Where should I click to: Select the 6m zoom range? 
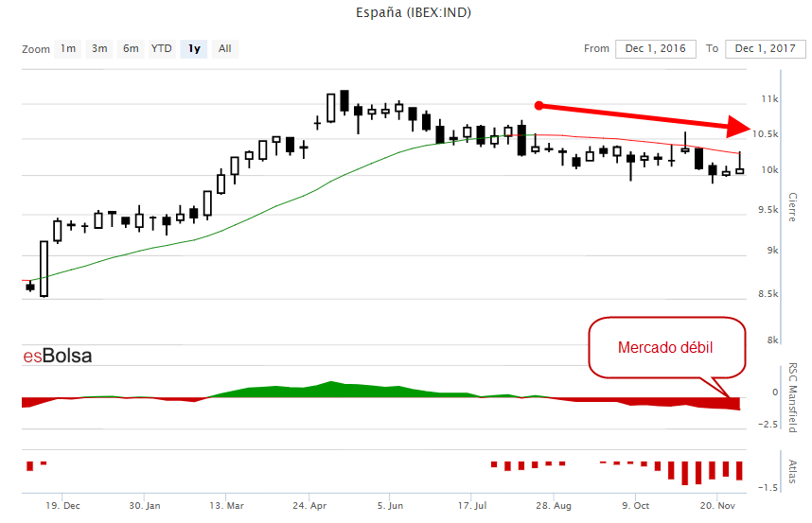coord(131,48)
